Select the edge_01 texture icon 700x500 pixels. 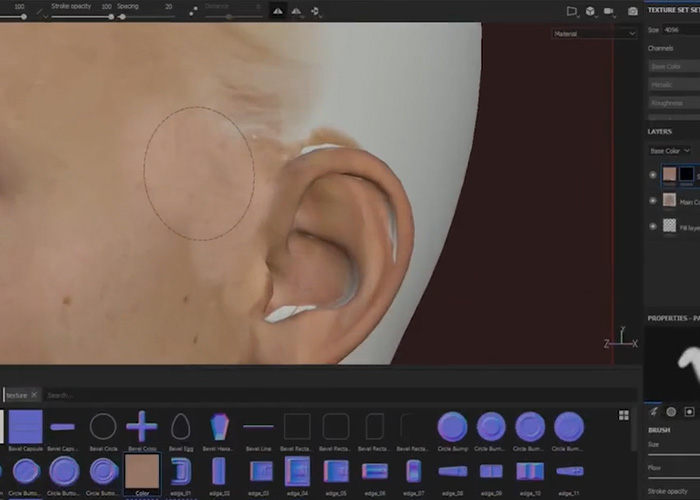click(180, 471)
